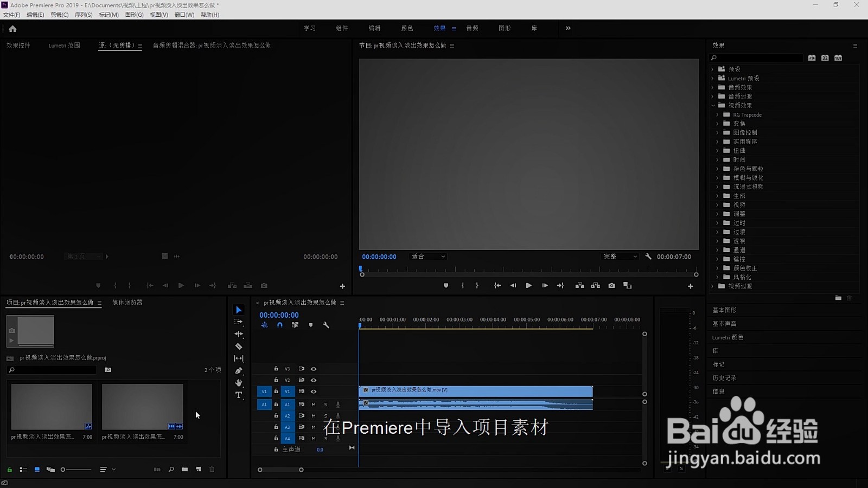Select the Ripple Edit tool
This screenshot has width=868, height=488.
point(239,334)
